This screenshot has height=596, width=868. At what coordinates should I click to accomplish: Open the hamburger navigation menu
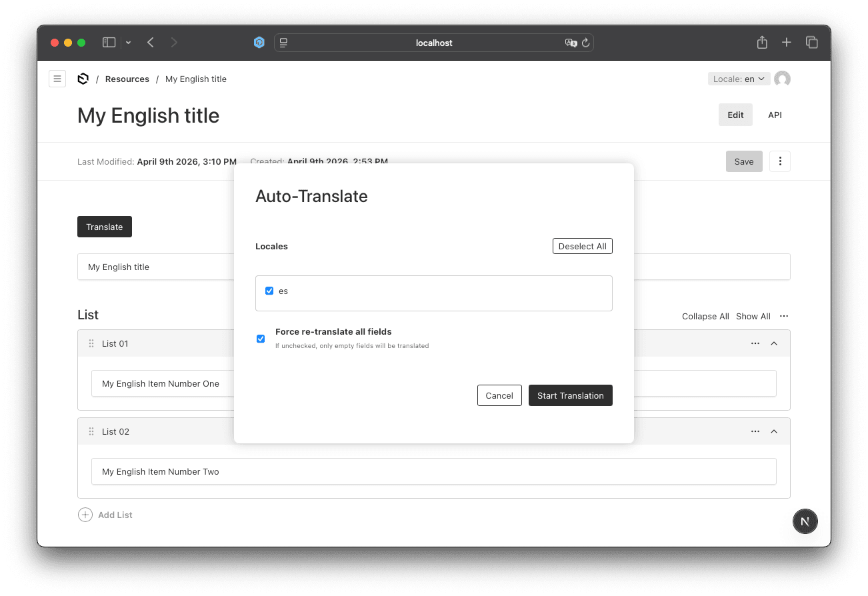pyautogui.click(x=57, y=78)
